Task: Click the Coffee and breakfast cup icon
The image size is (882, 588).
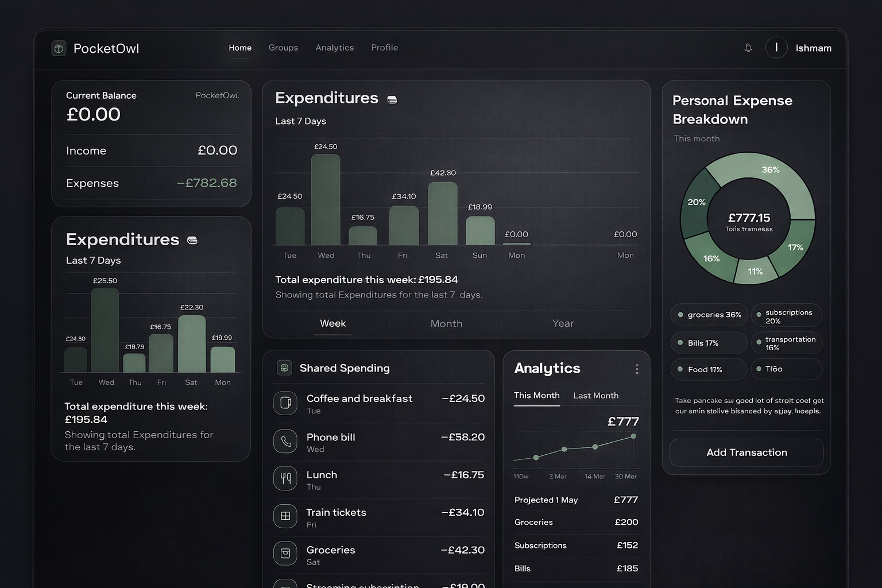Action: point(285,403)
